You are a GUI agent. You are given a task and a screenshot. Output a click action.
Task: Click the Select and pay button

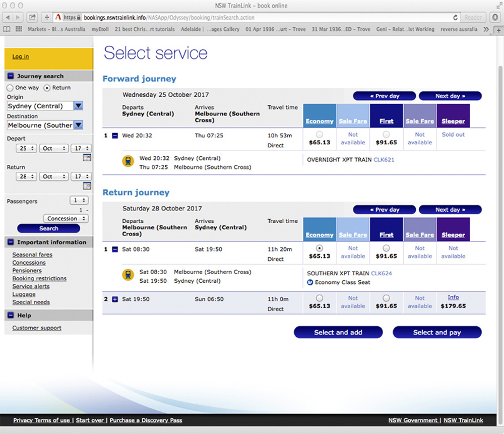pos(437,332)
